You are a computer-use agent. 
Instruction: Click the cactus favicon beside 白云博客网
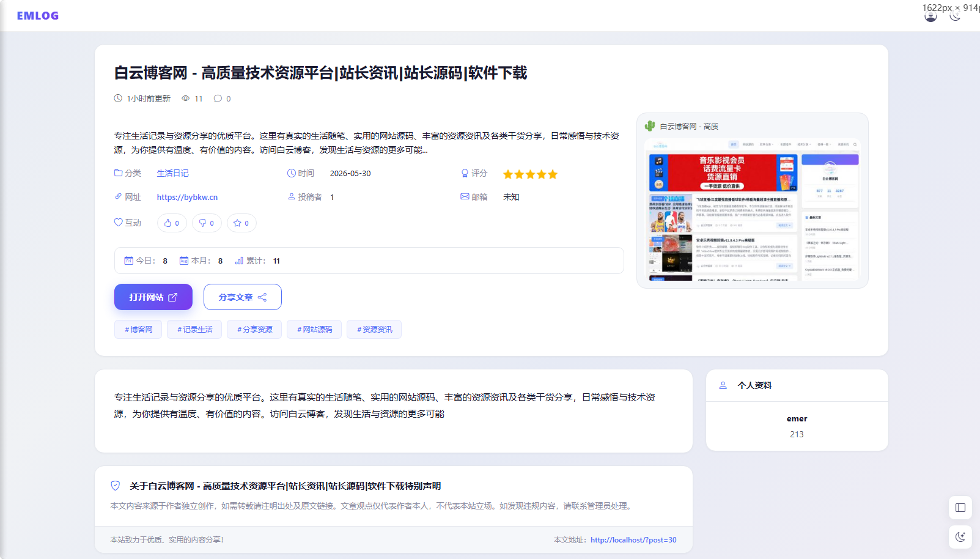pyautogui.click(x=650, y=126)
